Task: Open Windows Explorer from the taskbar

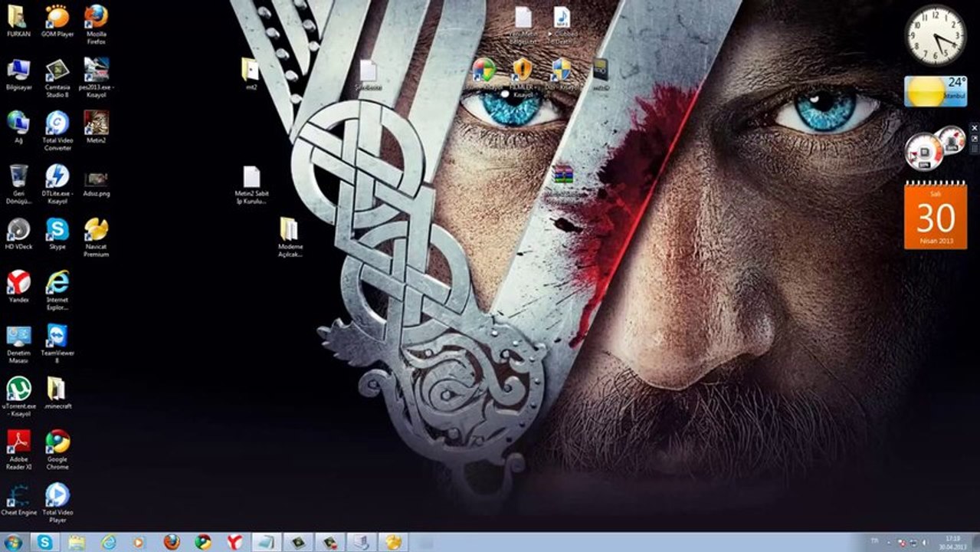Action: click(77, 542)
